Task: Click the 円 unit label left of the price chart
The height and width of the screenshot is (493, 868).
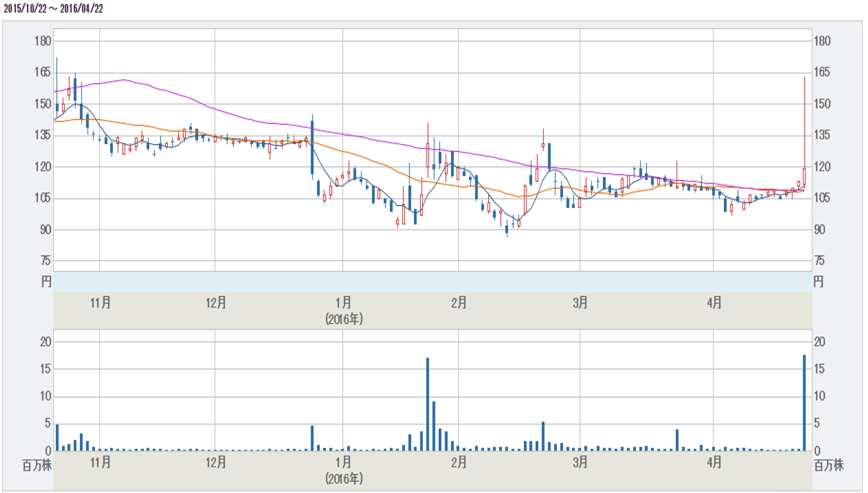Action: 46,281
